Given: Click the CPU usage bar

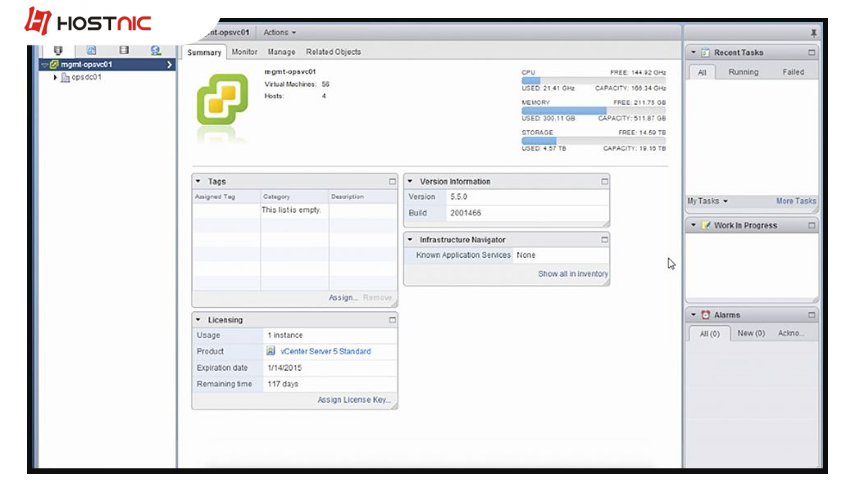Looking at the screenshot, I should click(594, 81).
